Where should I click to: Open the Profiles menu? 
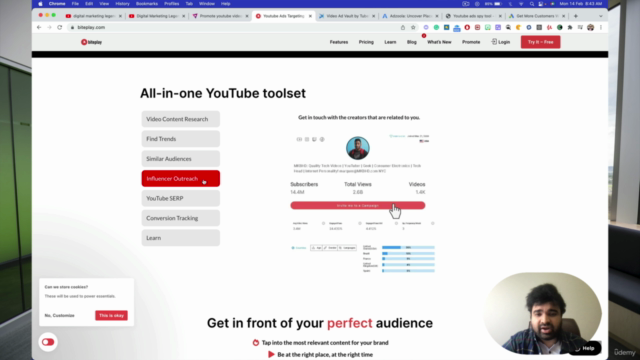click(171, 4)
